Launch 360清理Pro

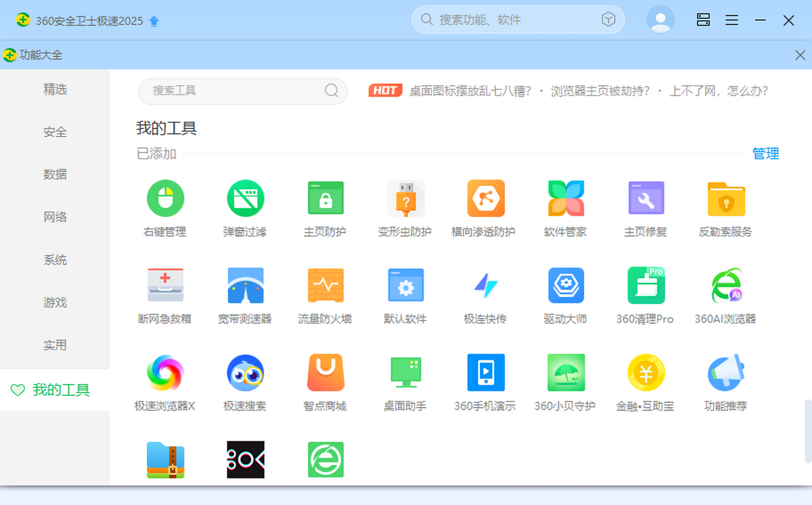pos(646,295)
